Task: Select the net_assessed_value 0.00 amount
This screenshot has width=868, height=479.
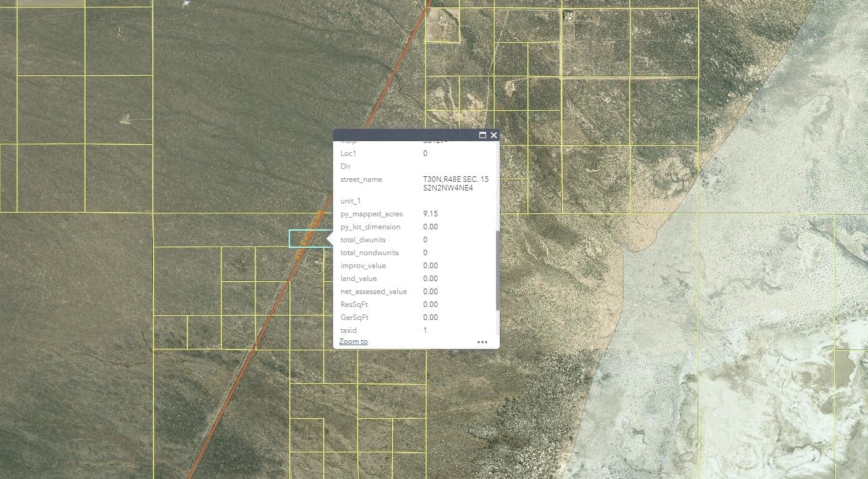Action: tap(431, 292)
